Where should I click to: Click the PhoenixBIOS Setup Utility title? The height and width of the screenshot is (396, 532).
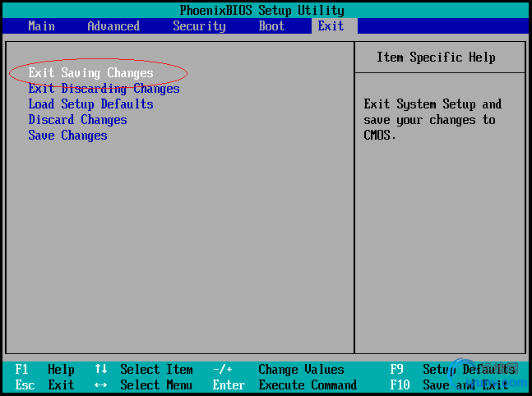[262, 11]
